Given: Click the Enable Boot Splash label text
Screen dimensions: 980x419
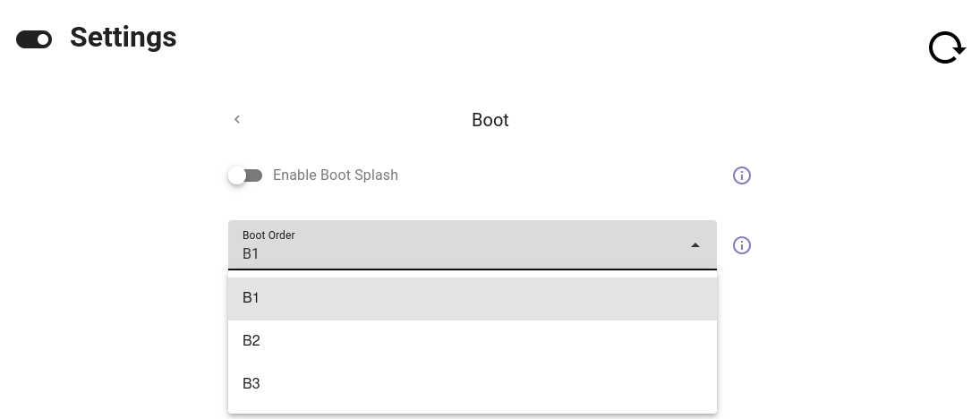Looking at the screenshot, I should [x=335, y=175].
